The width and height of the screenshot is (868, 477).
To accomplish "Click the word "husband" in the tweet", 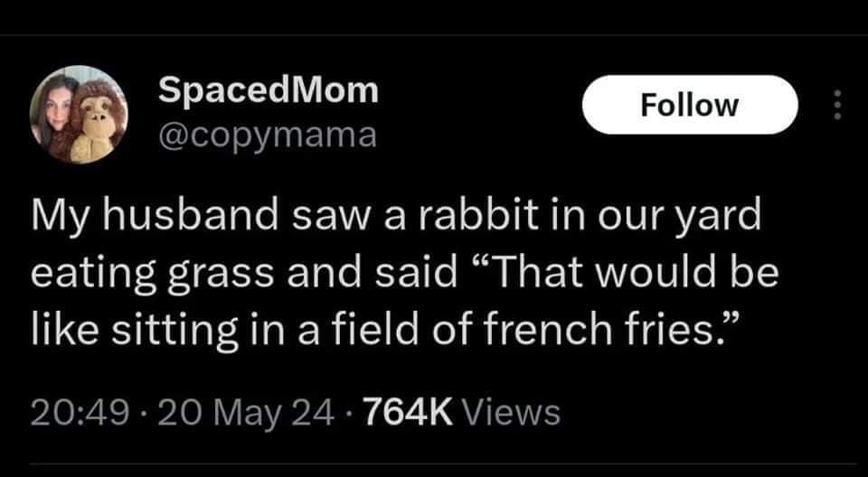I will (x=179, y=218).
